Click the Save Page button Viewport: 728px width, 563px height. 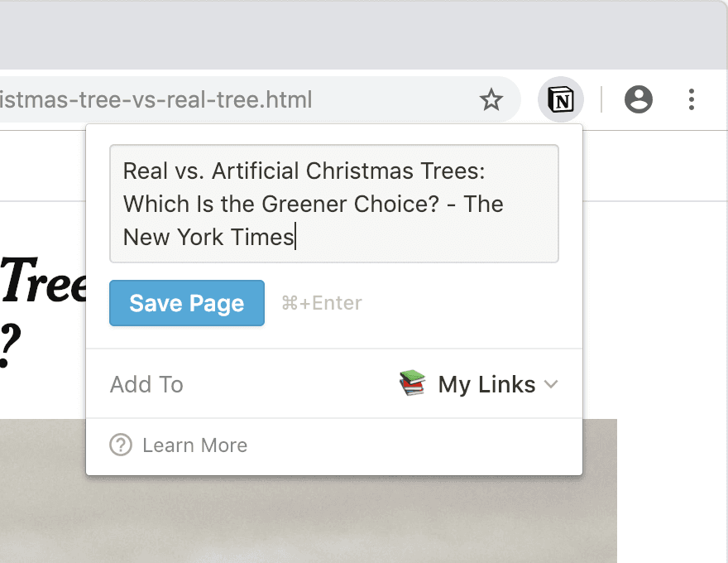(186, 303)
